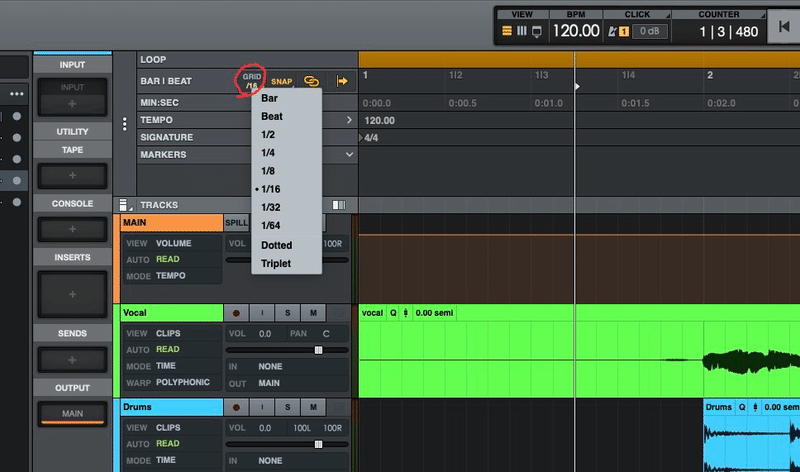
Task: Toggle input monitor on Vocal track
Action: (262, 313)
